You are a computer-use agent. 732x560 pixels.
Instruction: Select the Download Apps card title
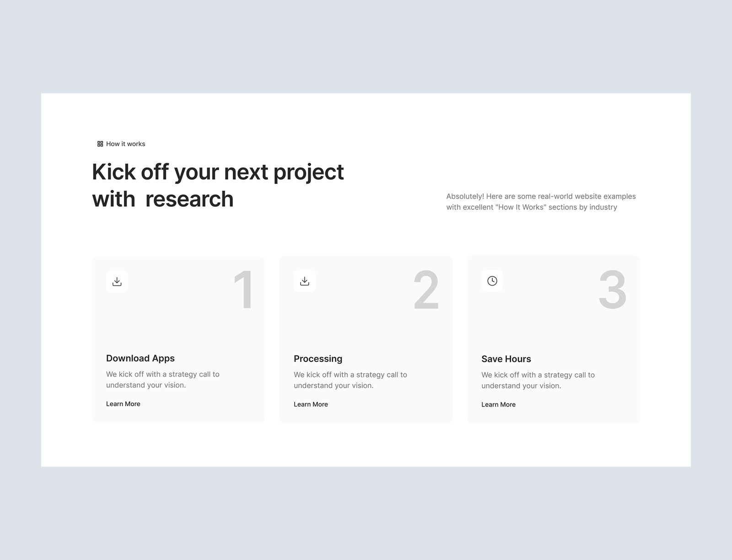140,358
